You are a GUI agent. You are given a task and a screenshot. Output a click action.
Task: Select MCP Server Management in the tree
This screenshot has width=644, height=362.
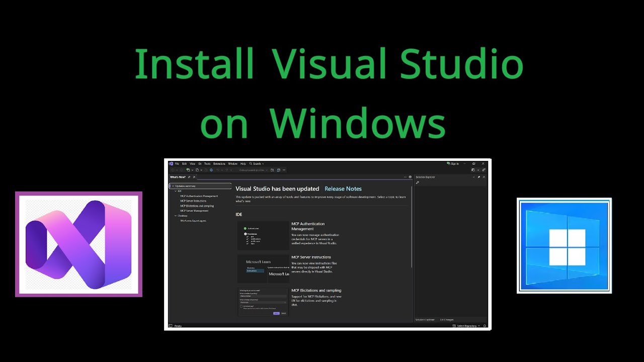coord(194,211)
